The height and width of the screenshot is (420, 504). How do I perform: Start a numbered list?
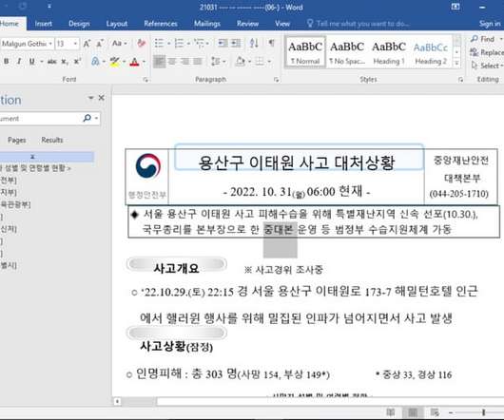click(x=180, y=43)
